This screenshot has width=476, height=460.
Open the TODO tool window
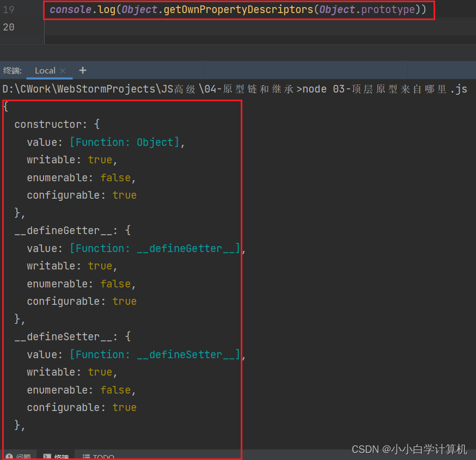(99, 456)
